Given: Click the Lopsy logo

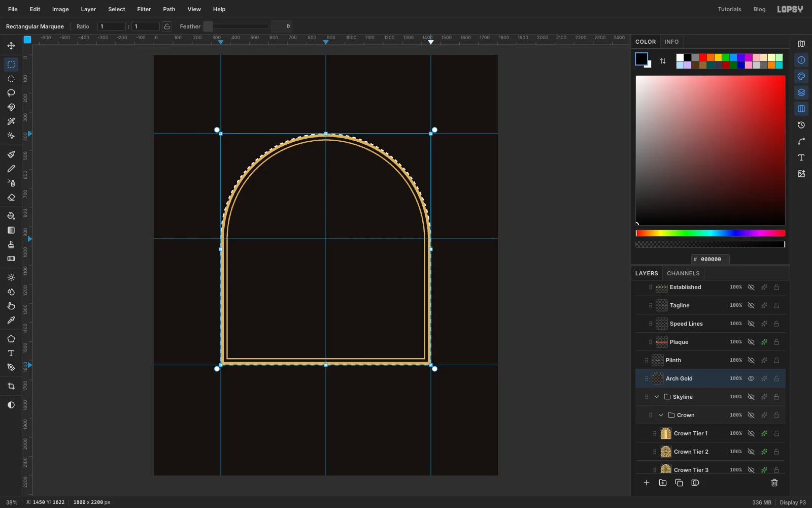Looking at the screenshot, I should [x=790, y=9].
